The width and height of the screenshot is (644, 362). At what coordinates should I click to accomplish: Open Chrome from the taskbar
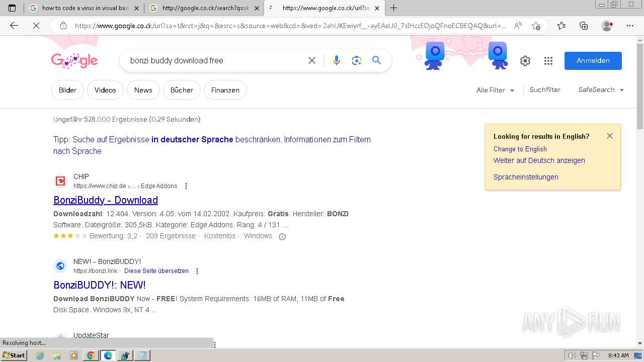(x=91, y=355)
